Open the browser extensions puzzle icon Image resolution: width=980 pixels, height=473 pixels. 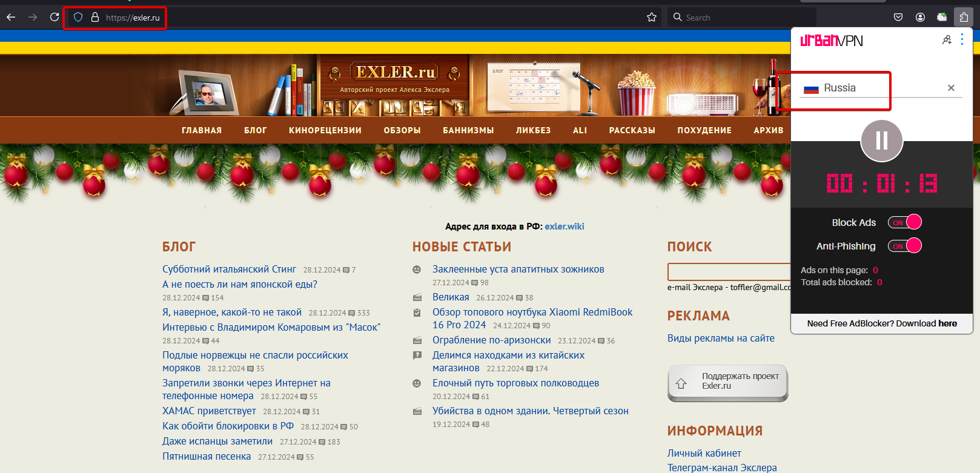(963, 18)
